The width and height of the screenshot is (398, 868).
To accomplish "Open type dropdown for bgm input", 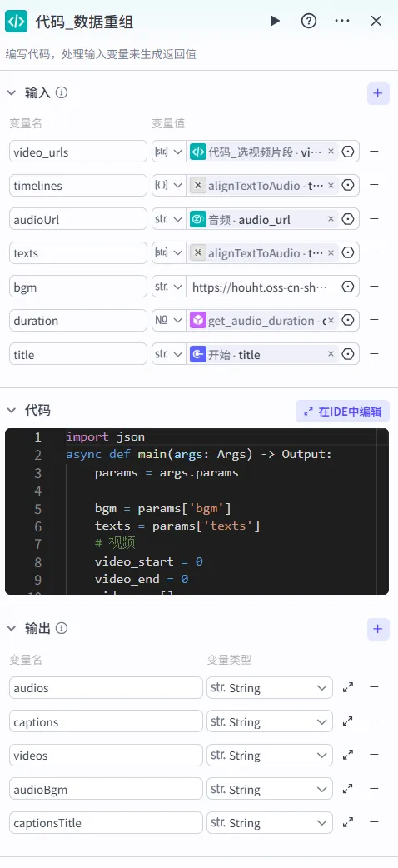I will pos(169,287).
